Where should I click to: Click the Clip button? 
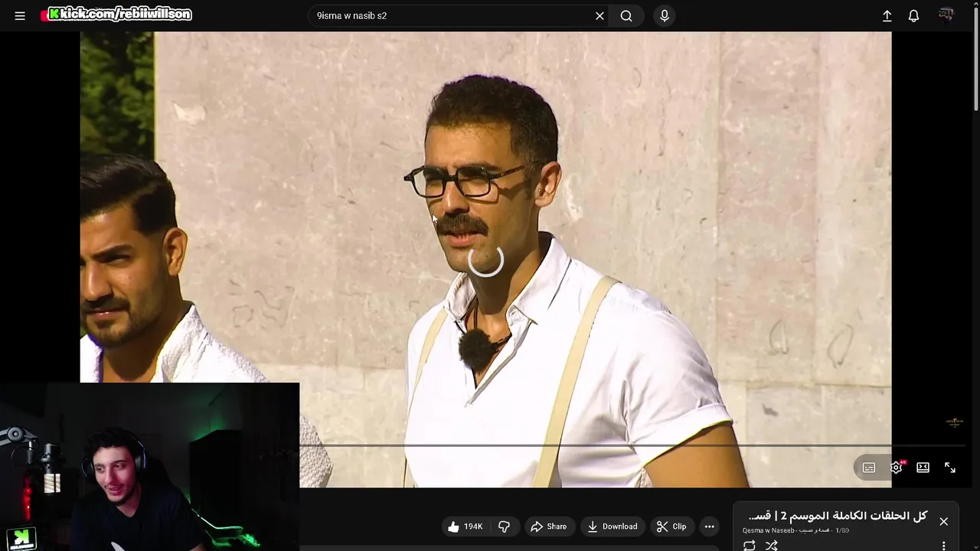tap(671, 527)
